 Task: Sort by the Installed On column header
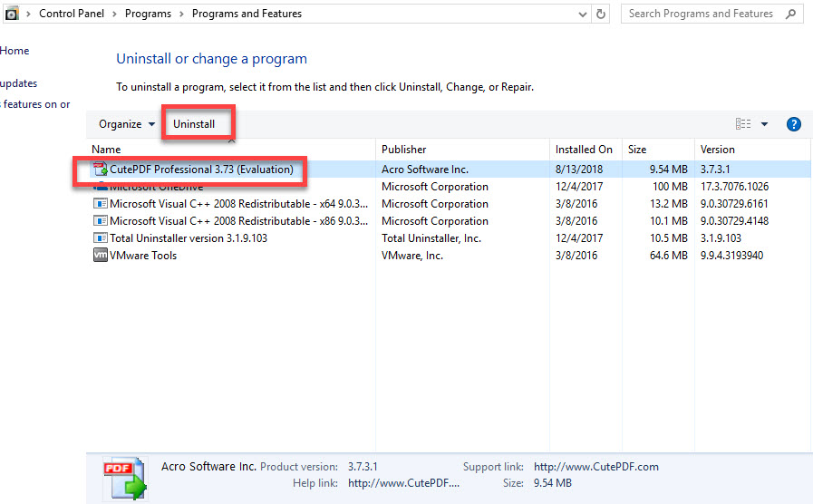pos(584,150)
